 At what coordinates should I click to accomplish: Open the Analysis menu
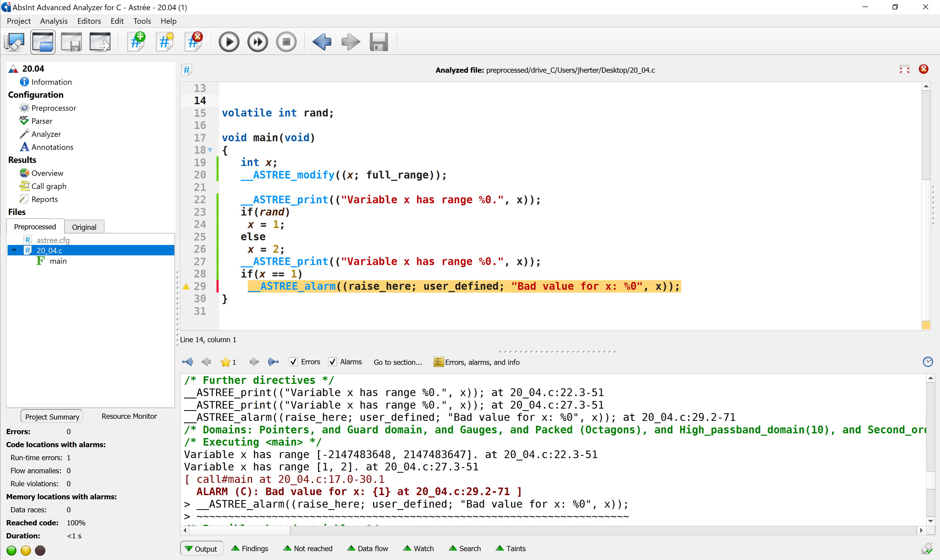54,21
